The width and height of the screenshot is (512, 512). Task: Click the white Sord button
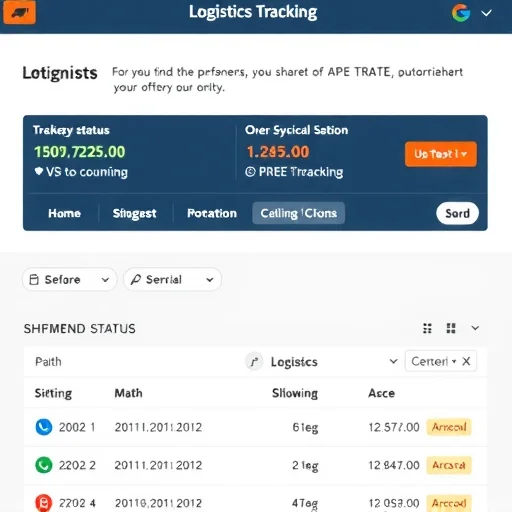coord(457,213)
